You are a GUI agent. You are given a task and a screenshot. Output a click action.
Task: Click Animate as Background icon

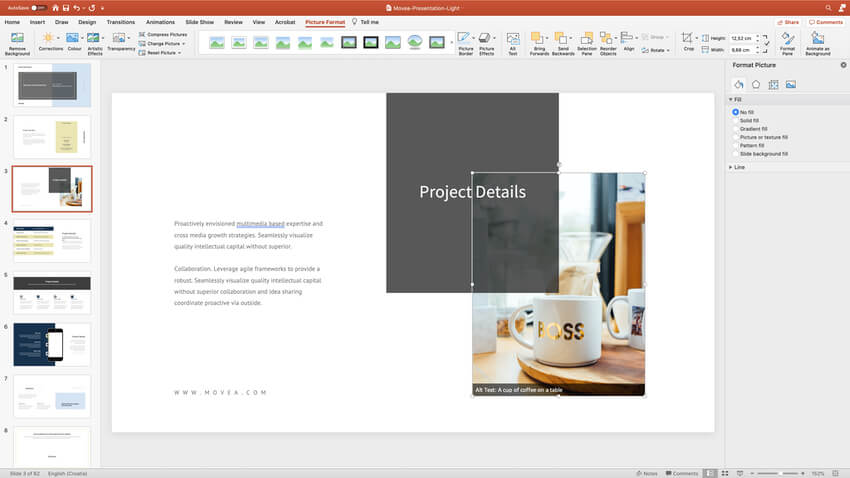[x=817, y=42]
